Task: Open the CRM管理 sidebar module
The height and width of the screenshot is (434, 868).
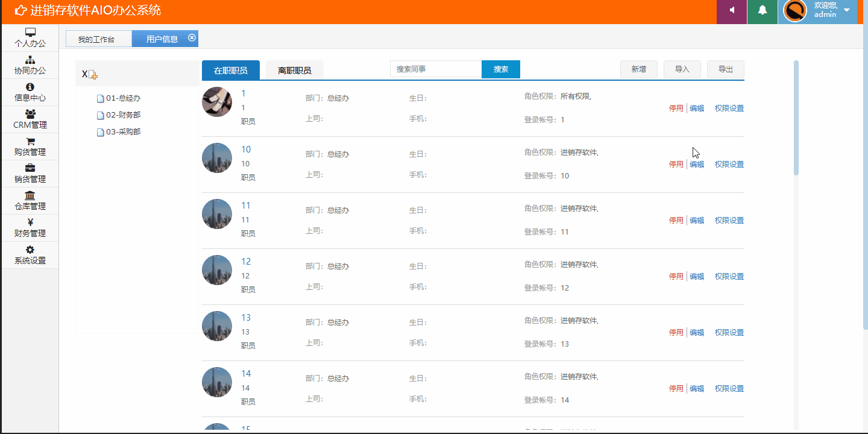Action: point(30,119)
